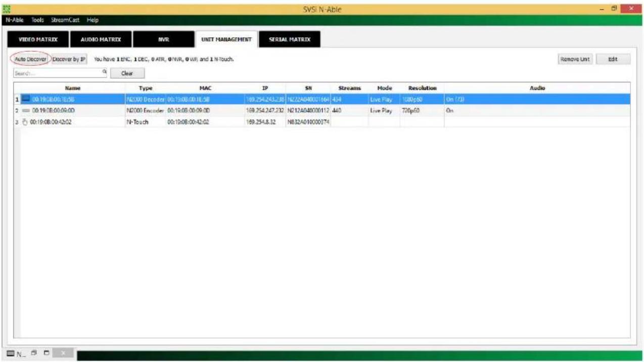Click the SVSi N-Able application icon in title bar
This screenshot has width=644, height=362.
tap(7, 9)
